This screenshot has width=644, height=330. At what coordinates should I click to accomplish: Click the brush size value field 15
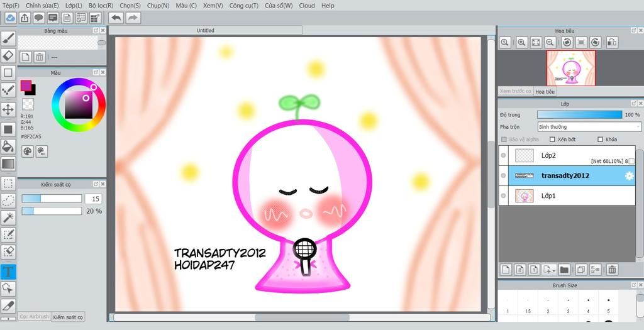(x=93, y=199)
